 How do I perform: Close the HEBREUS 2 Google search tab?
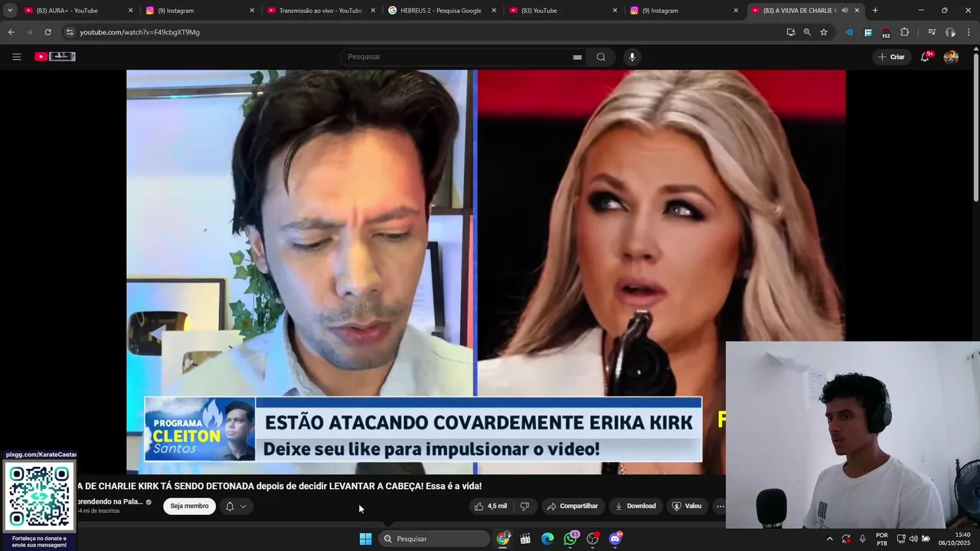[494, 11]
